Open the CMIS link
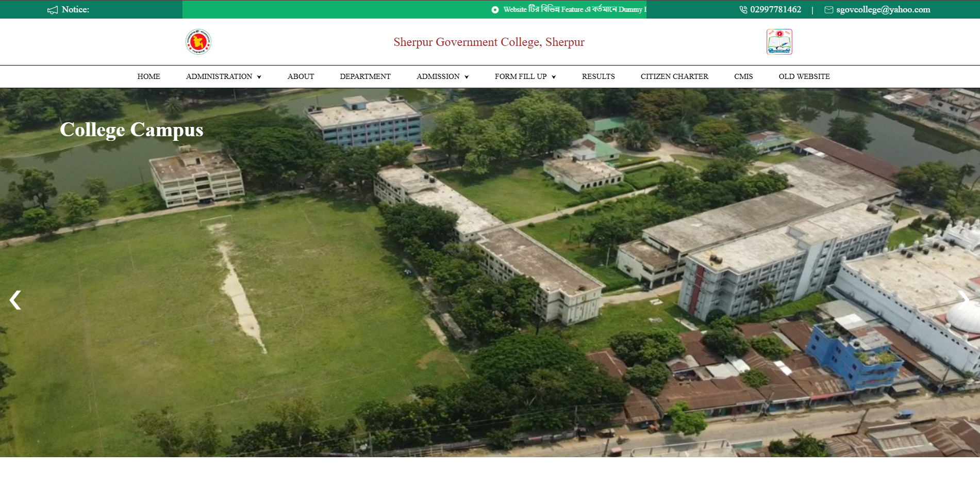980x483 pixels. [x=743, y=76]
